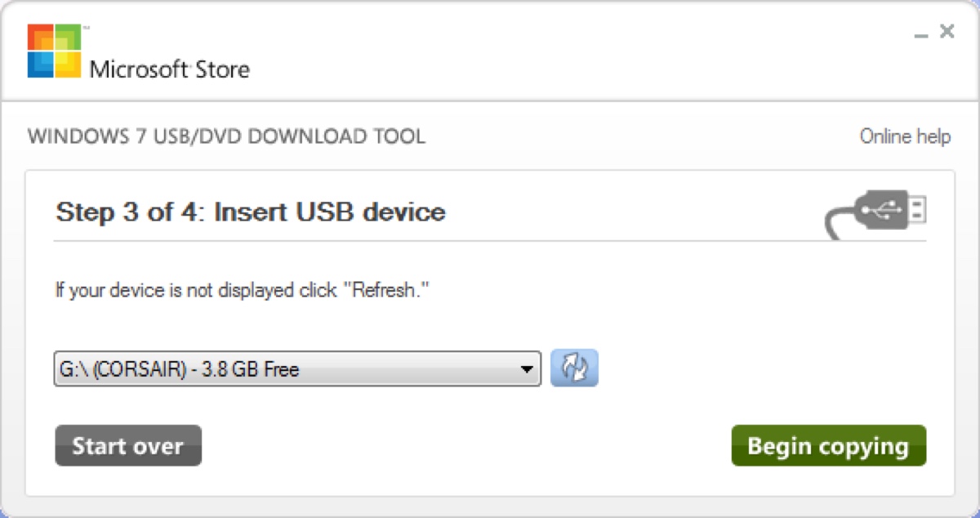Viewport: 980px width, 518px height.
Task: Click the Refresh instruction text
Action: pos(243,290)
